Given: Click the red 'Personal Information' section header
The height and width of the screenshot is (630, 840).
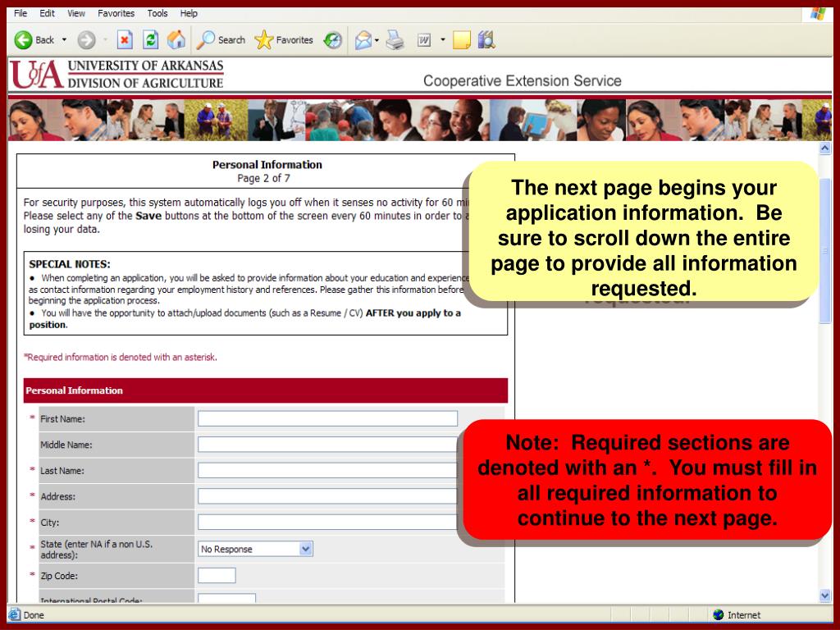Looking at the screenshot, I should coord(266,390).
